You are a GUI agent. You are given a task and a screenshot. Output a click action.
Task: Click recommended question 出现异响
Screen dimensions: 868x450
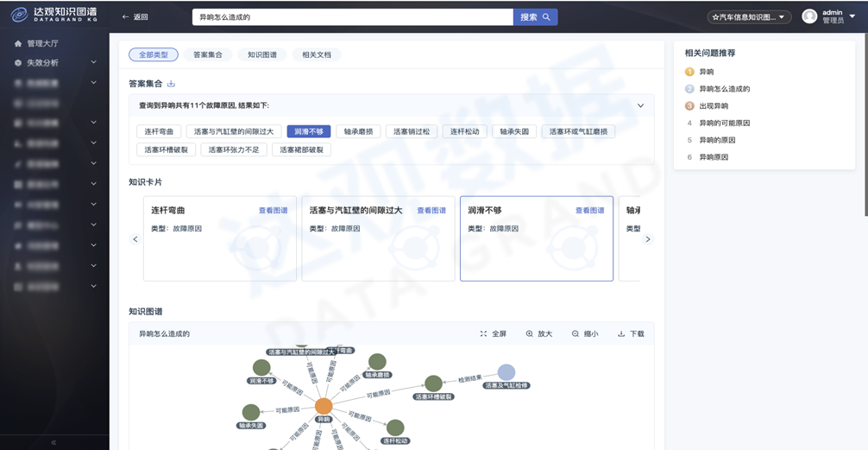click(714, 106)
